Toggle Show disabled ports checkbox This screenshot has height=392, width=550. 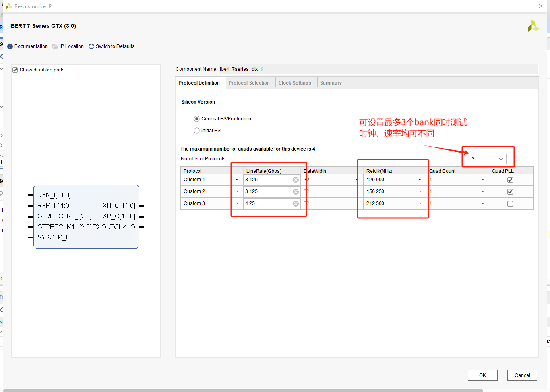coord(15,70)
